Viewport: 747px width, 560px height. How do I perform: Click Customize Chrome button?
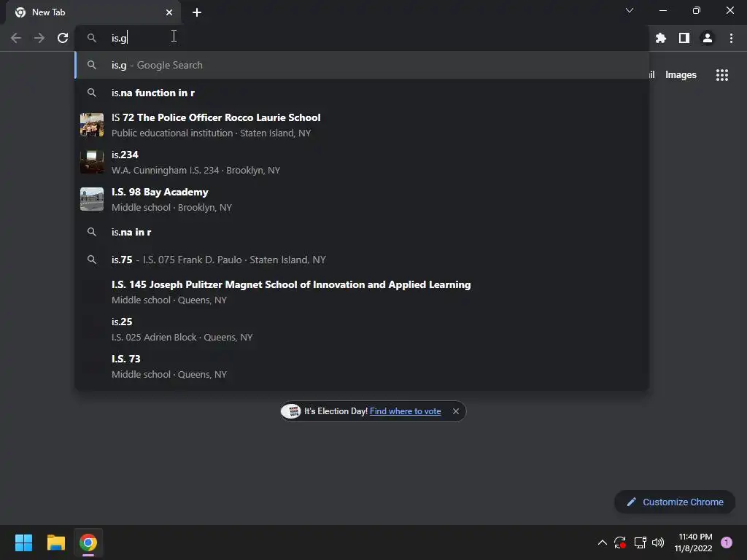[x=675, y=502]
